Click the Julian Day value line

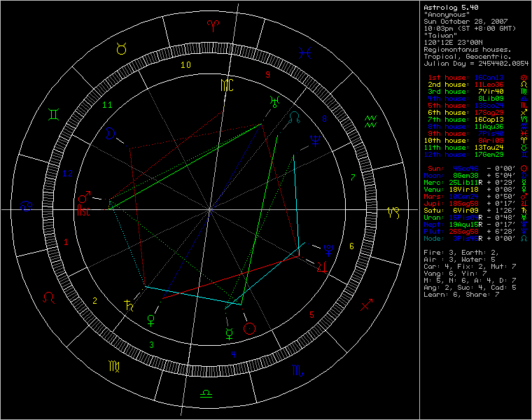tap(476, 64)
